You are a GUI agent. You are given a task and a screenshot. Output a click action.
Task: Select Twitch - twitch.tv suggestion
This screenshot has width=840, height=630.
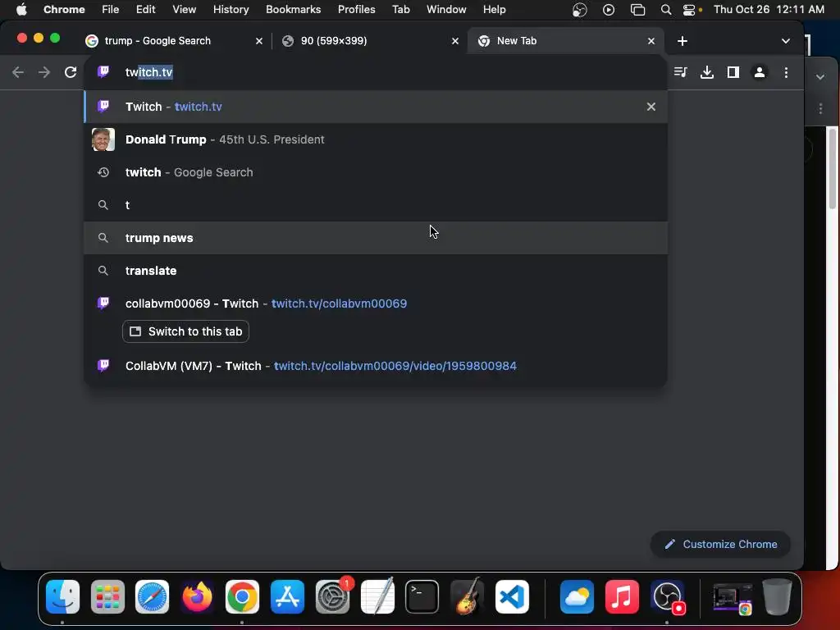click(376, 107)
